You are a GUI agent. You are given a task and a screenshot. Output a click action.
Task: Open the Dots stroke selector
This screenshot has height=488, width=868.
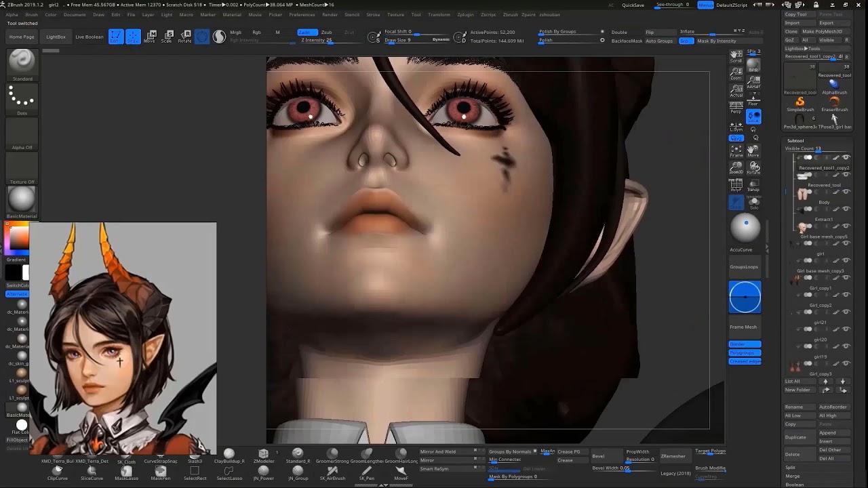[x=22, y=100]
